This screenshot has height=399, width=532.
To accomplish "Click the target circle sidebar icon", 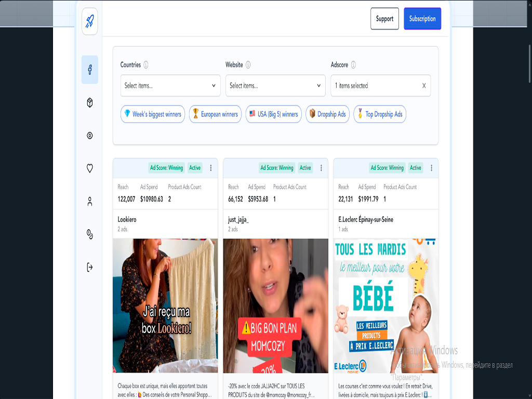I will (89, 136).
